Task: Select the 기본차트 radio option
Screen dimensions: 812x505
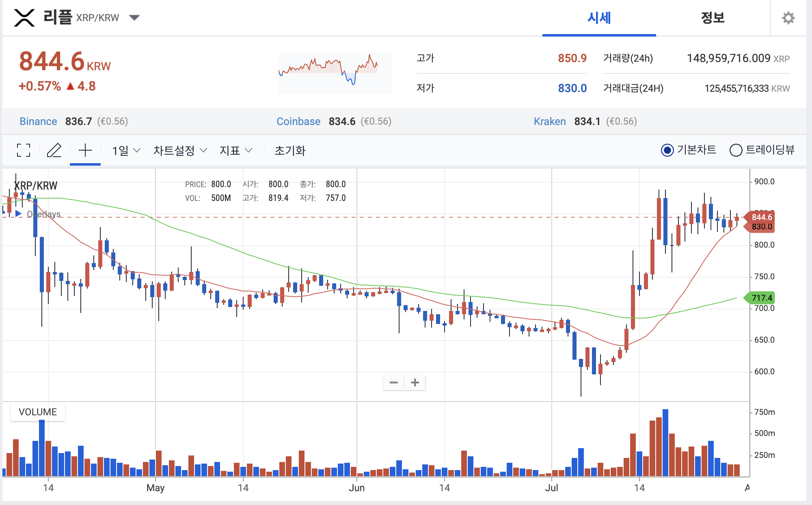Action: coord(667,150)
